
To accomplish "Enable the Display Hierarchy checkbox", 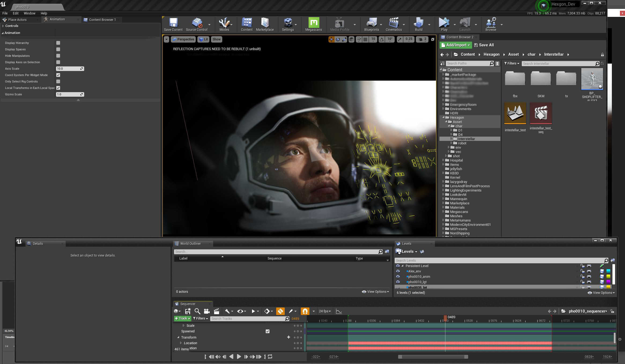I will tap(58, 43).
